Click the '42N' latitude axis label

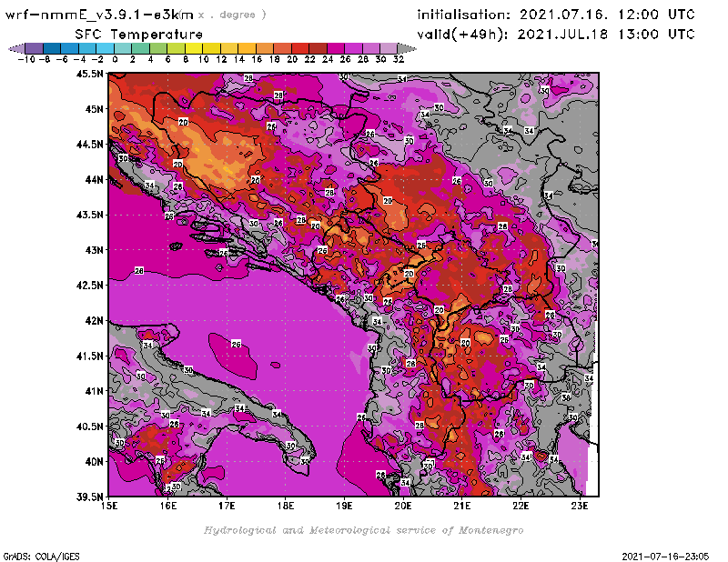click(94, 321)
